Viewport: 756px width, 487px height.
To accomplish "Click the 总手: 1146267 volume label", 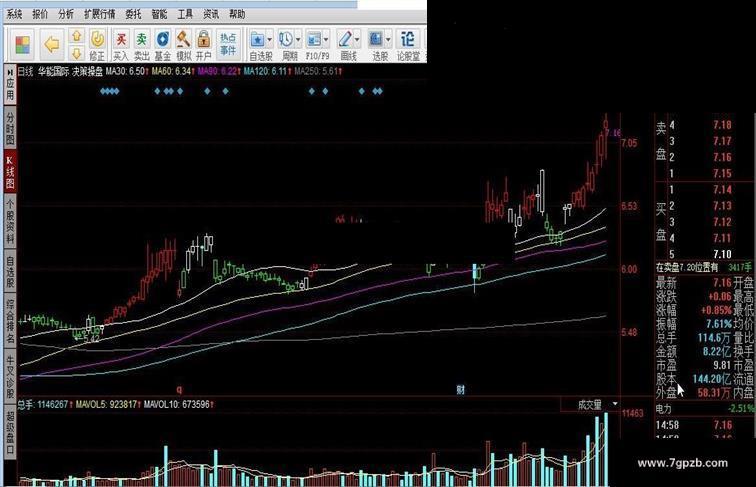I will [45, 405].
